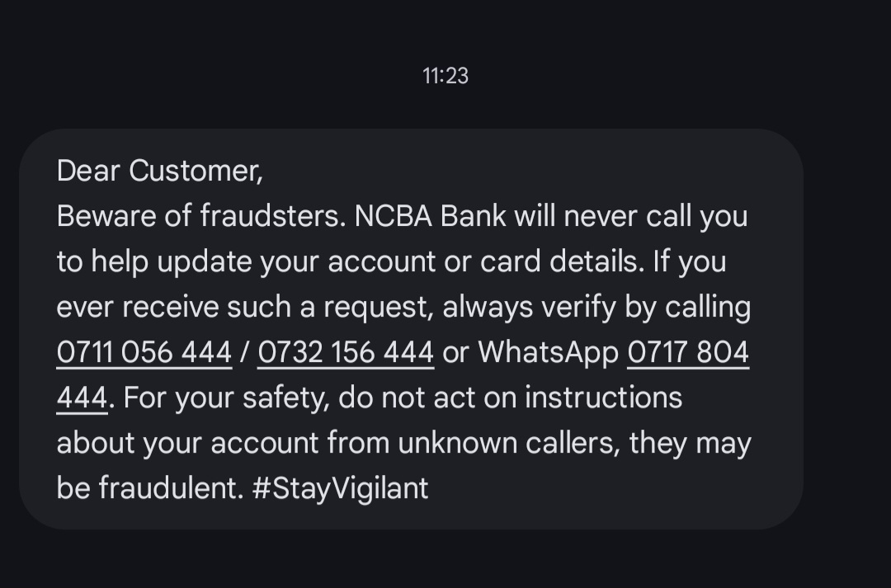Click the "account or card details" text
This screenshot has width=891, height=588.
click(x=486, y=261)
